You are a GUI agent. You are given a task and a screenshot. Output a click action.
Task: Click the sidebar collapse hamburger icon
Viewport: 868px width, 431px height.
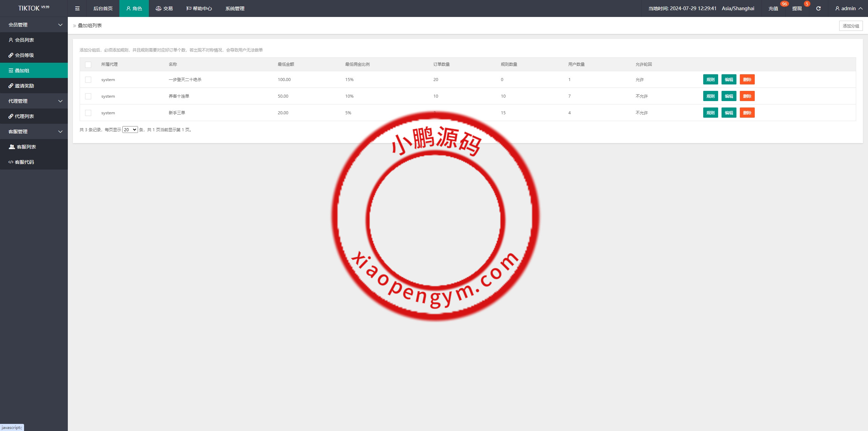[x=77, y=8]
